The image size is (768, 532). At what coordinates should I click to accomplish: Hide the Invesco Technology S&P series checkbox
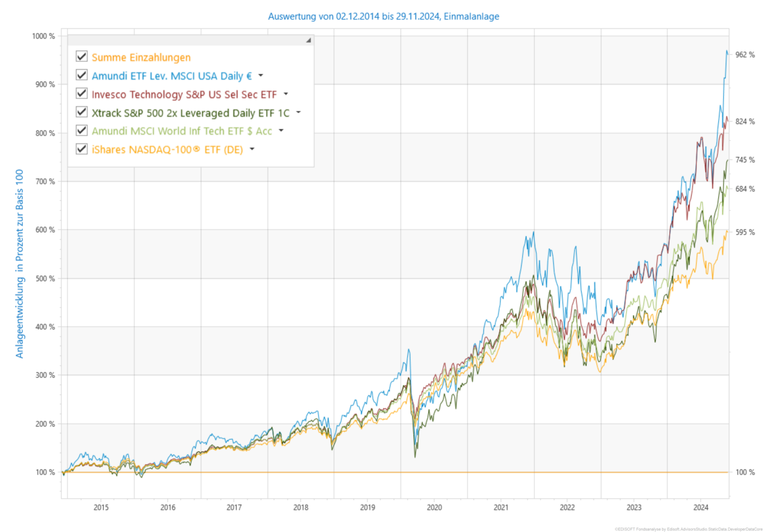click(x=82, y=93)
